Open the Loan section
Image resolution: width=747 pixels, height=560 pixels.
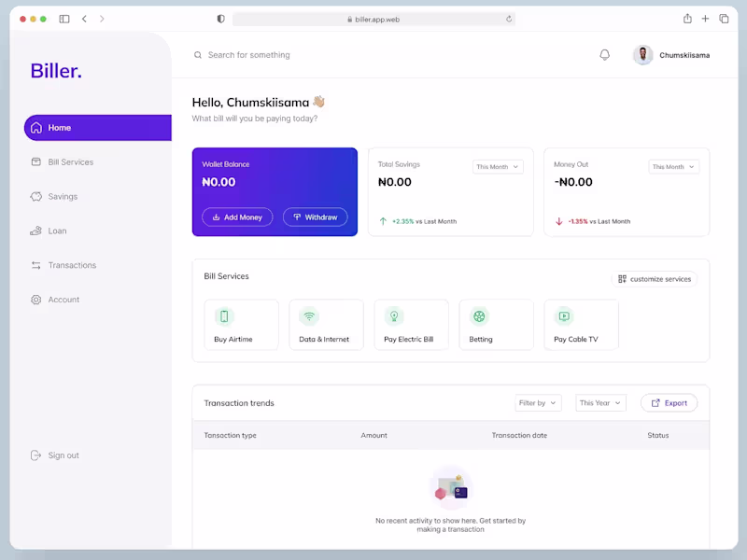click(x=36, y=231)
